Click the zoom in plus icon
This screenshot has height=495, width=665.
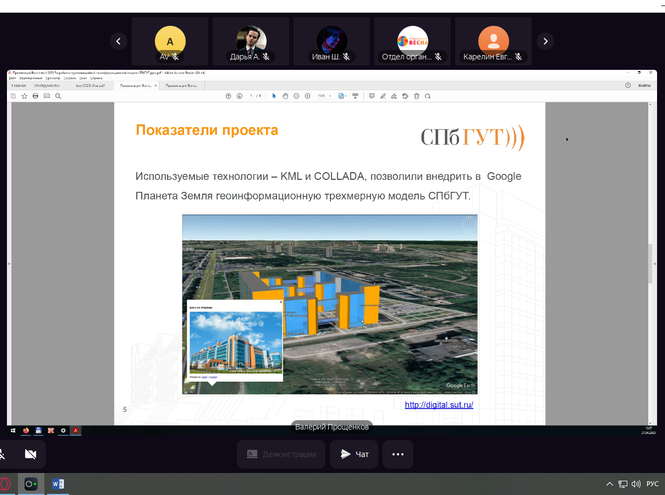click(x=307, y=96)
